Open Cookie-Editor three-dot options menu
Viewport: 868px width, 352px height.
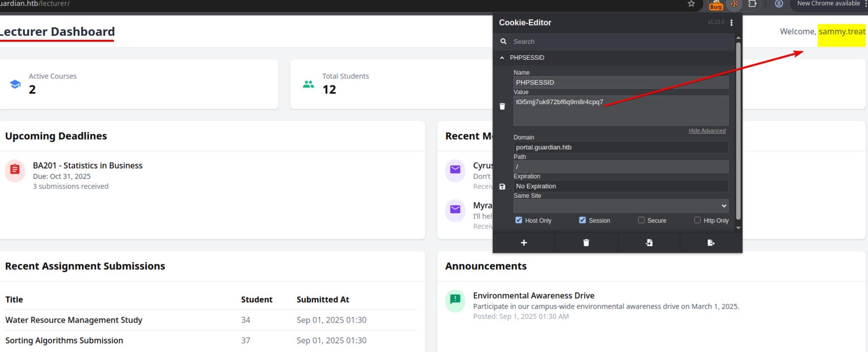(731, 22)
